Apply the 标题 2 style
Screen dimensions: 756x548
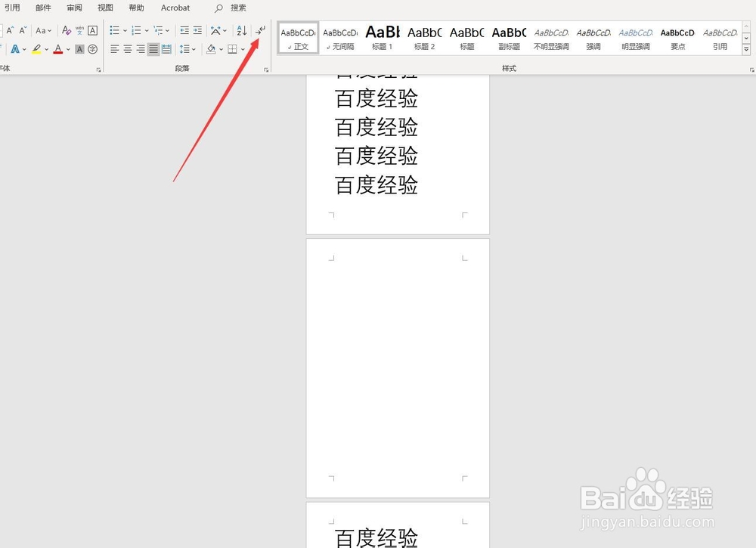point(424,38)
